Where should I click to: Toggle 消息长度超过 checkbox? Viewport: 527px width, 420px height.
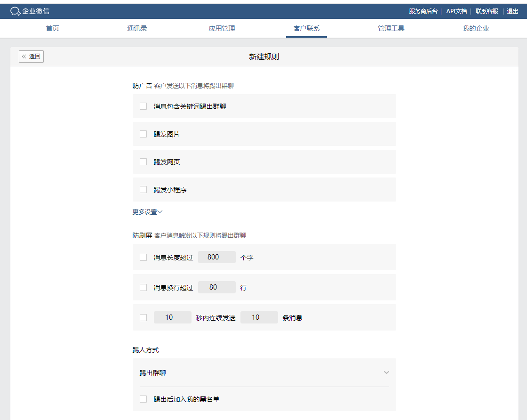coord(144,258)
